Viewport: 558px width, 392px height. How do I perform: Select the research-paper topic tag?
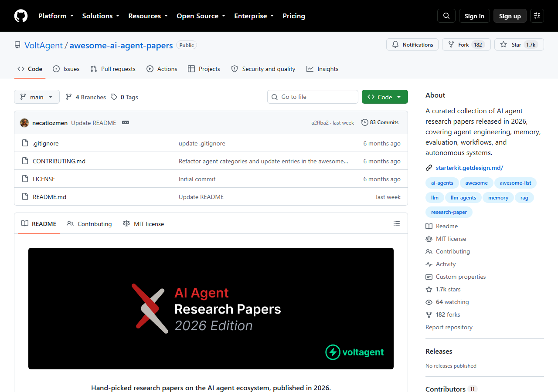(449, 212)
